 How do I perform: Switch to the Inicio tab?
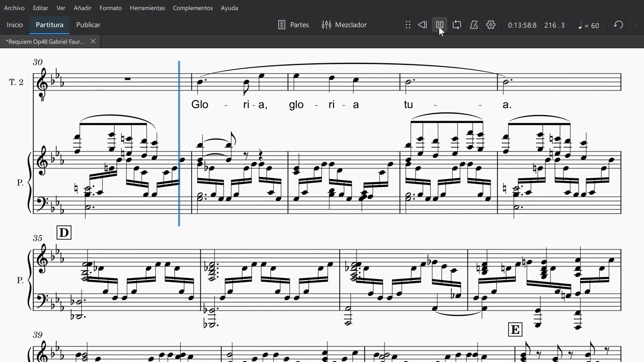coord(15,25)
